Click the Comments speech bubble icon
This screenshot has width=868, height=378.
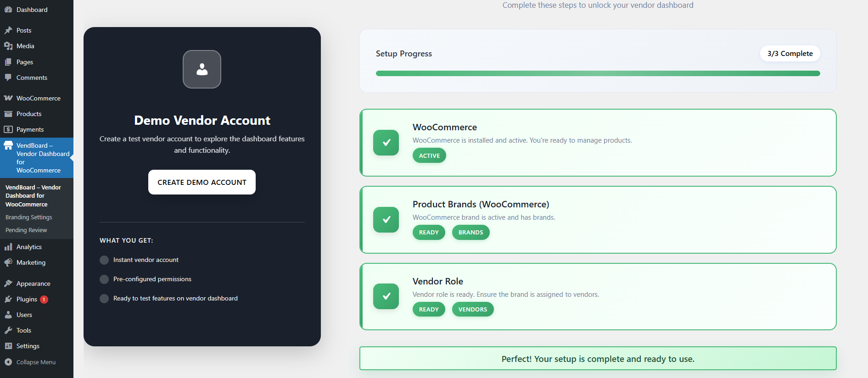8,78
